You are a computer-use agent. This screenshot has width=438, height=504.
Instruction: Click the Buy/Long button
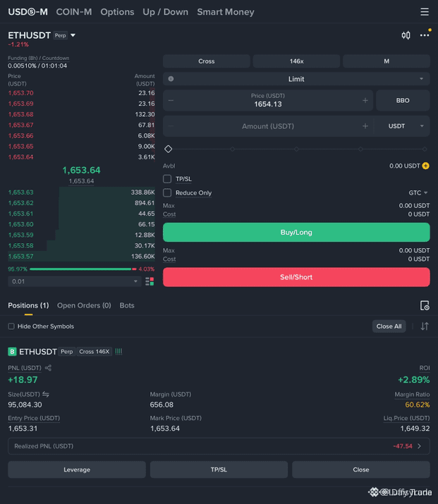coord(296,232)
